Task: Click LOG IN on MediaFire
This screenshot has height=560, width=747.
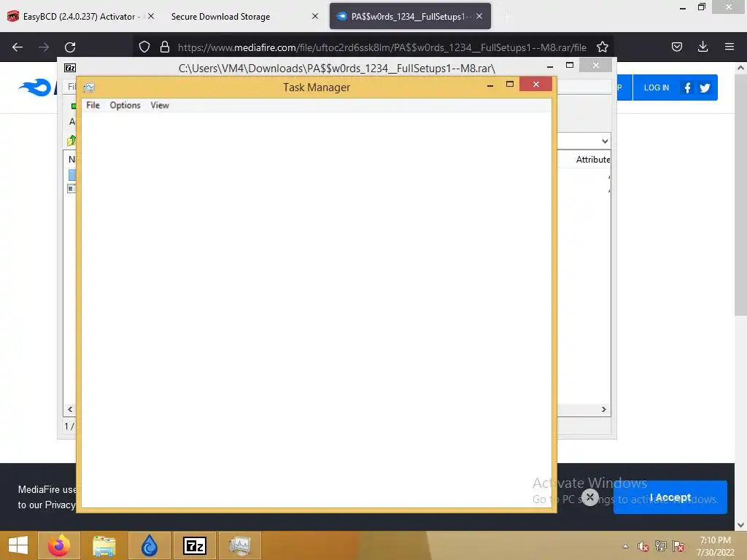Action: [657, 87]
